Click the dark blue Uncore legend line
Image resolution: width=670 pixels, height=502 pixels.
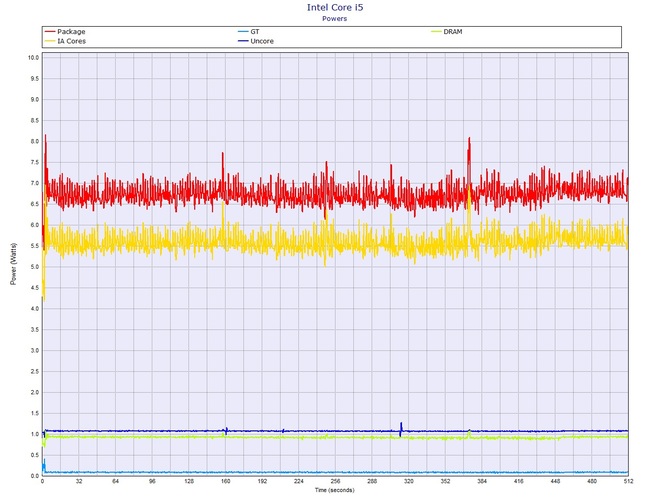coord(243,41)
